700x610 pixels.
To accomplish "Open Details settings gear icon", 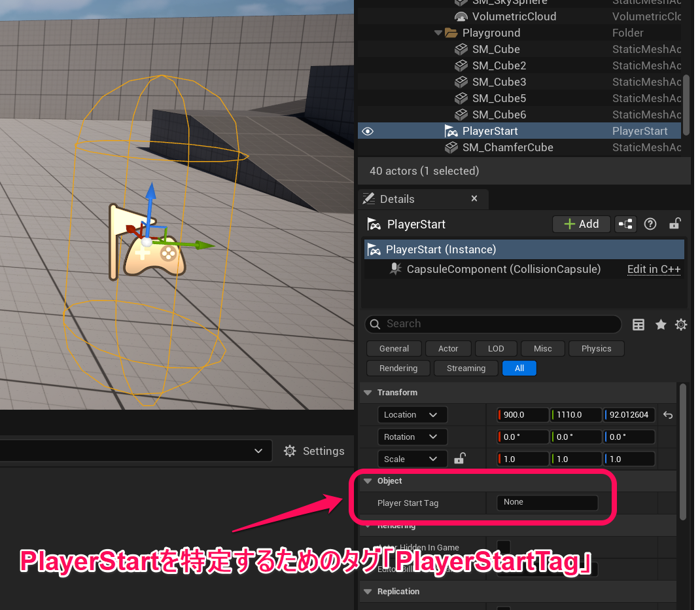I will click(x=681, y=325).
